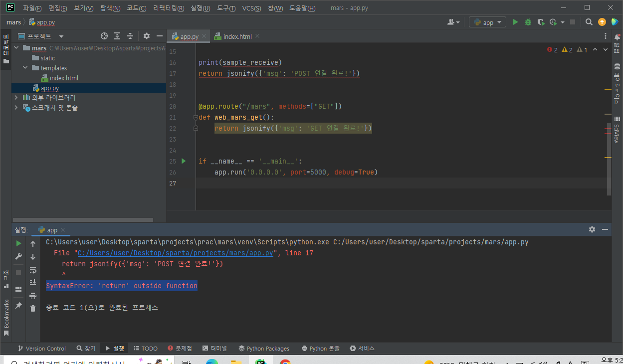This screenshot has height=364, width=623.
Task: Open Search Everywhere magnifier icon
Action: 589,22
